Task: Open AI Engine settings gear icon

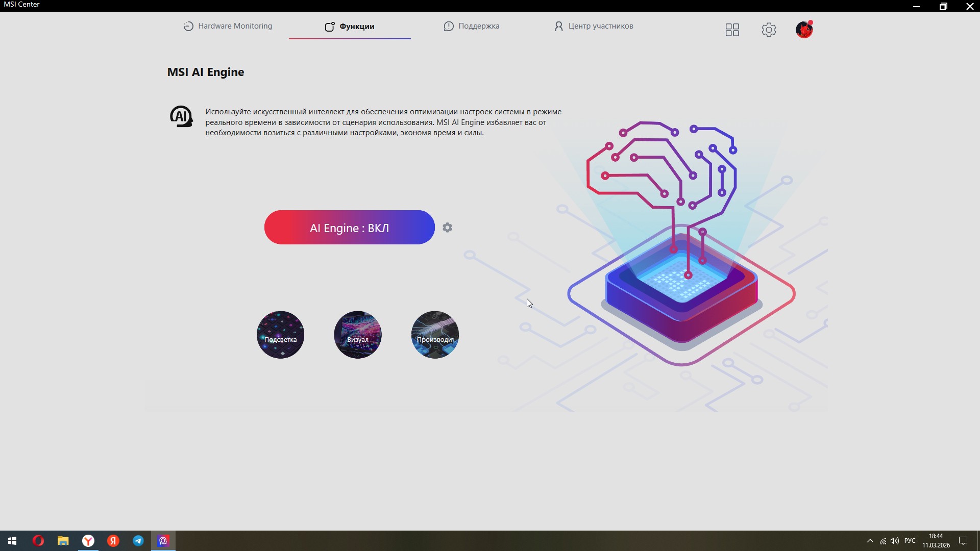Action: click(x=448, y=228)
